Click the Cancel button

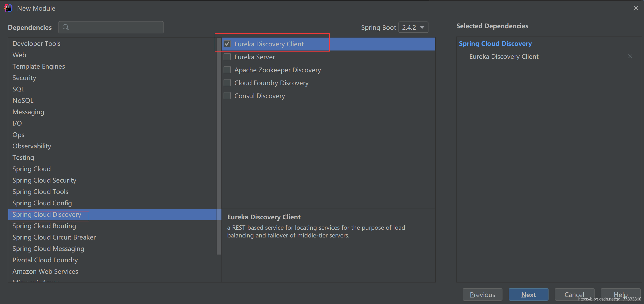(574, 295)
